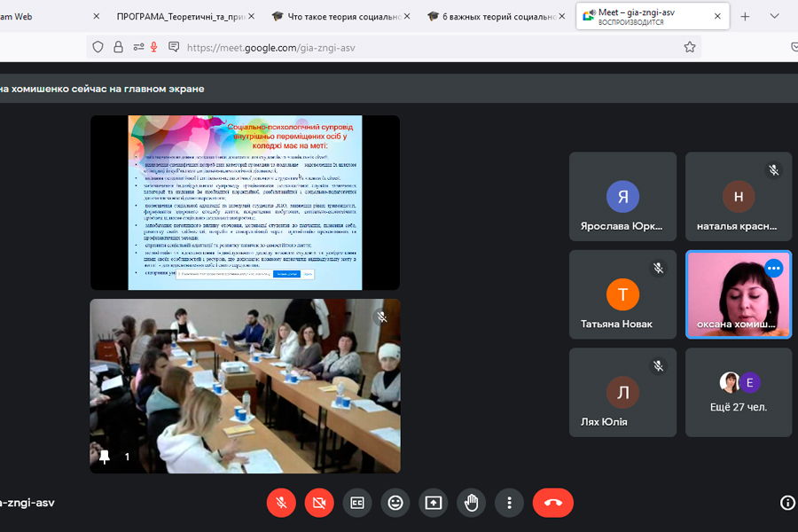Close tab left of ПРОГРАМА tab

pos(96,16)
